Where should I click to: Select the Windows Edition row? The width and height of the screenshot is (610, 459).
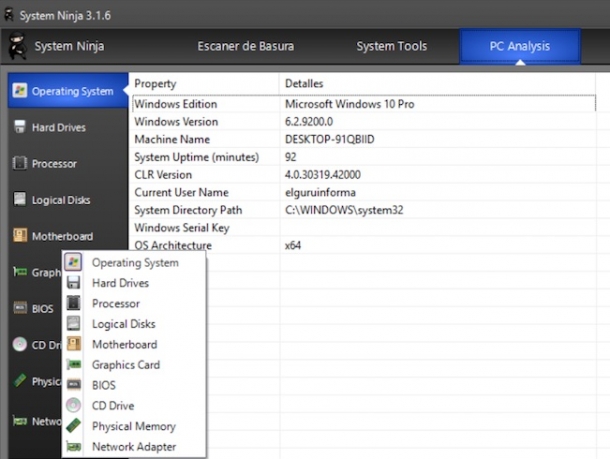[364, 104]
